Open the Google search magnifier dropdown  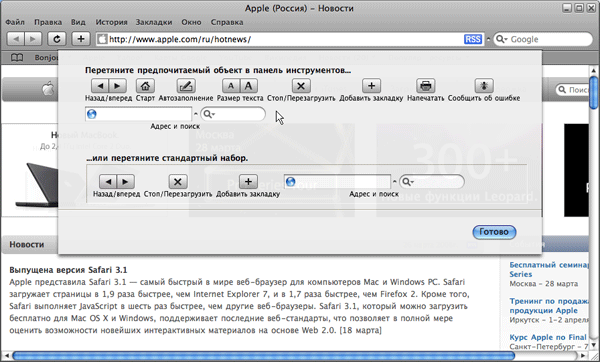point(501,39)
